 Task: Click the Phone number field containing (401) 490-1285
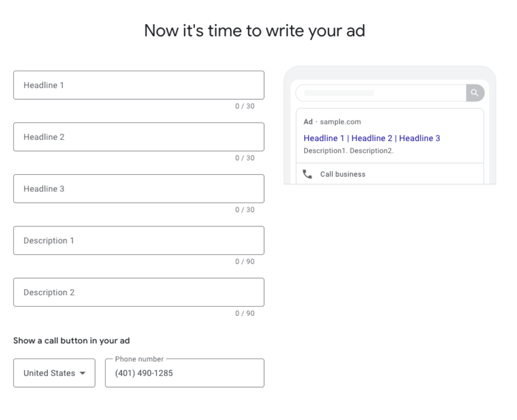click(x=184, y=373)
